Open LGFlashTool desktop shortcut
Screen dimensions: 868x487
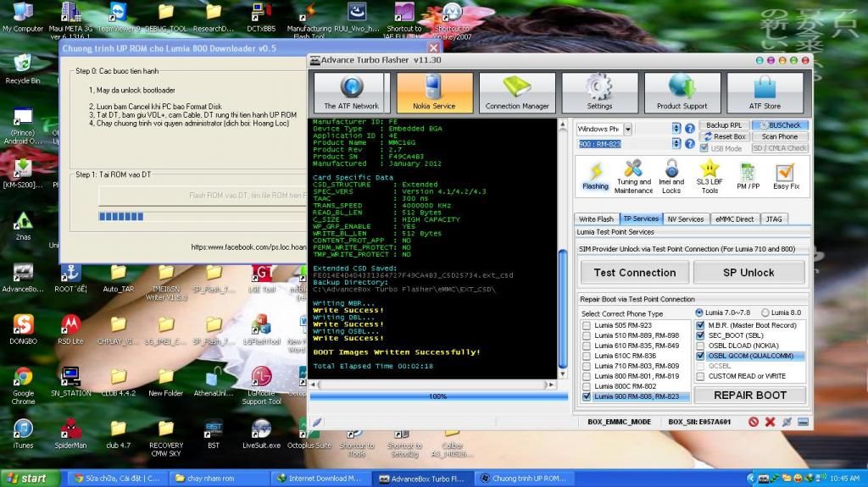click(x=261, y=329)
